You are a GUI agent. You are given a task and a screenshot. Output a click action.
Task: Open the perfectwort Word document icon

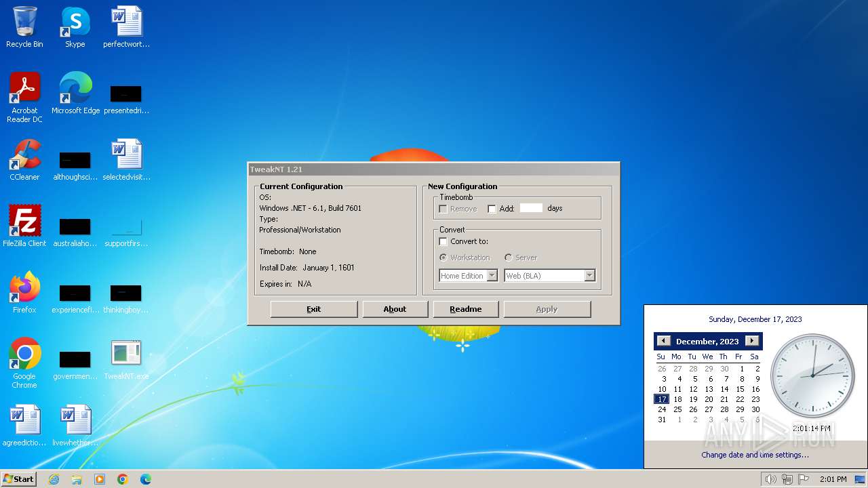coord(126,28)
